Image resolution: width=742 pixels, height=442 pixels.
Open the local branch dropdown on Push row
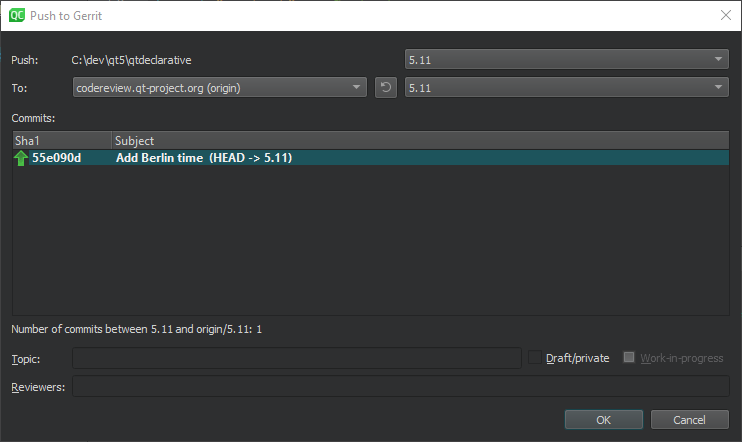pyautogui.click(x=567, y=60)
